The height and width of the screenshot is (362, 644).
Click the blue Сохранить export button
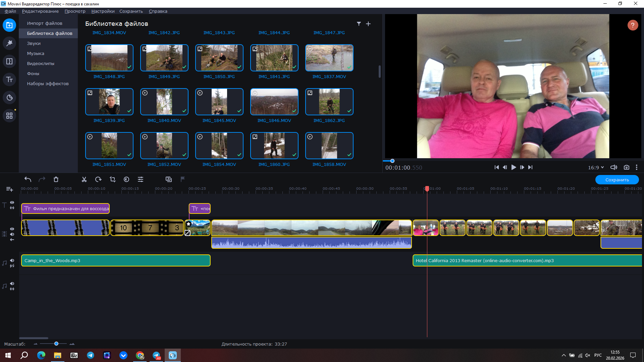pyautogui.click(x=617, y=180)
